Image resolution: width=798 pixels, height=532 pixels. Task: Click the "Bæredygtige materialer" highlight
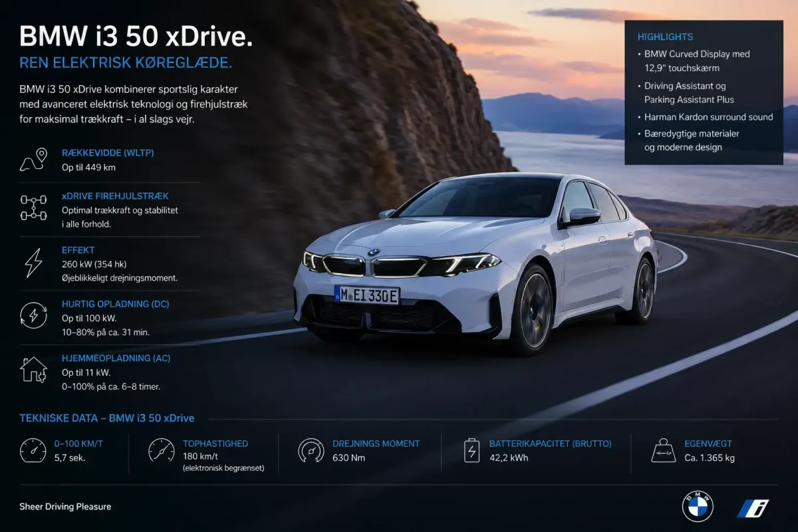tap(692, 134)
